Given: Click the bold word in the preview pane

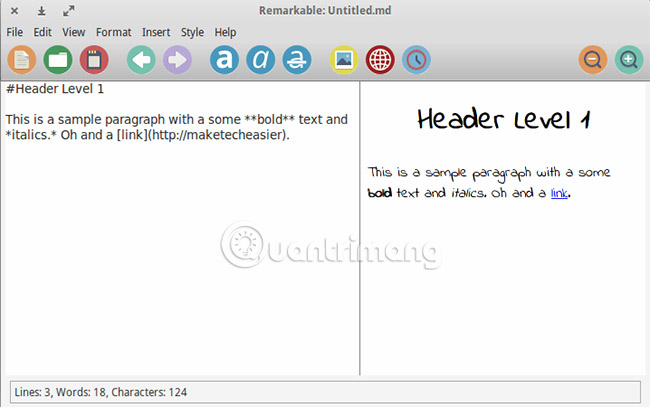Looking at the screenshot, I should coord(379,193).
